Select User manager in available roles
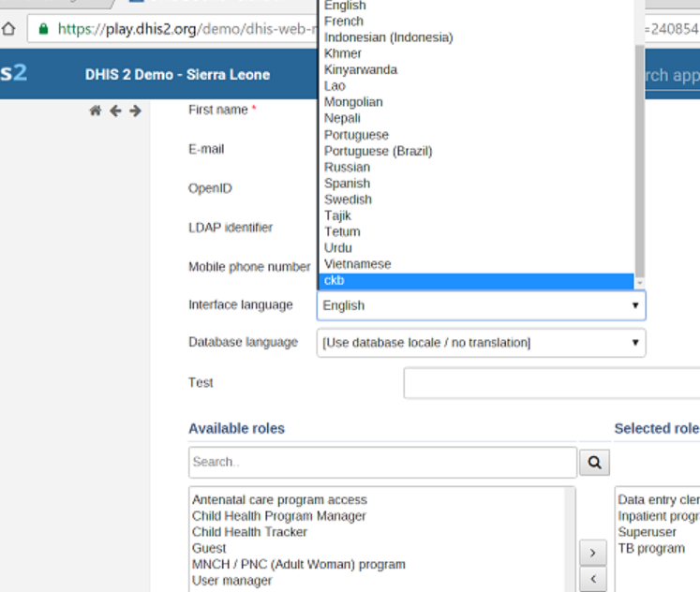 [232, 581]
